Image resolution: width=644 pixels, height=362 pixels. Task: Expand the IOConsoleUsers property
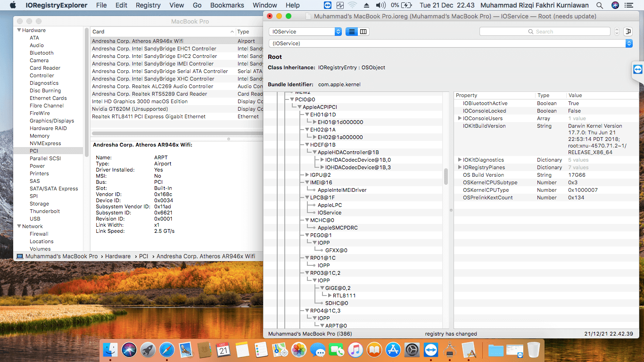pos(460,118)
